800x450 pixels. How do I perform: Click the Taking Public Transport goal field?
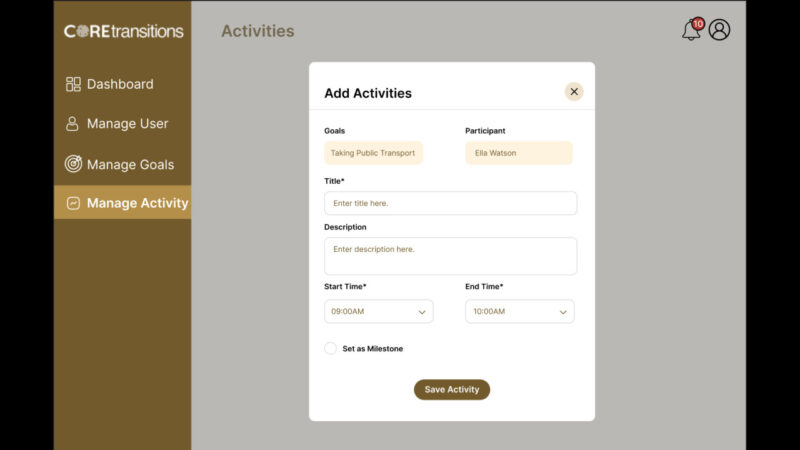pyautogui.click(x=373, y=153)
